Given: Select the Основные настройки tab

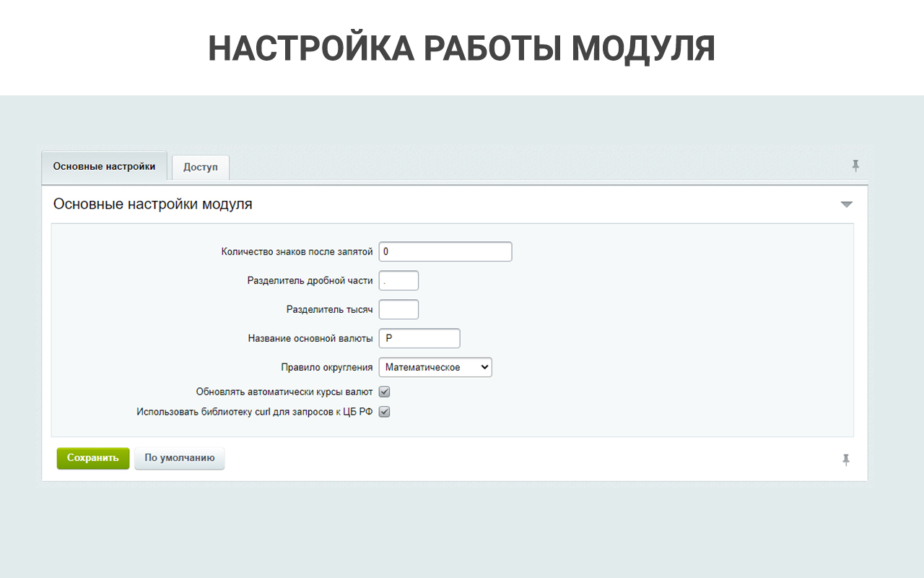Looking at the screenshot, I should pos(104,166).
